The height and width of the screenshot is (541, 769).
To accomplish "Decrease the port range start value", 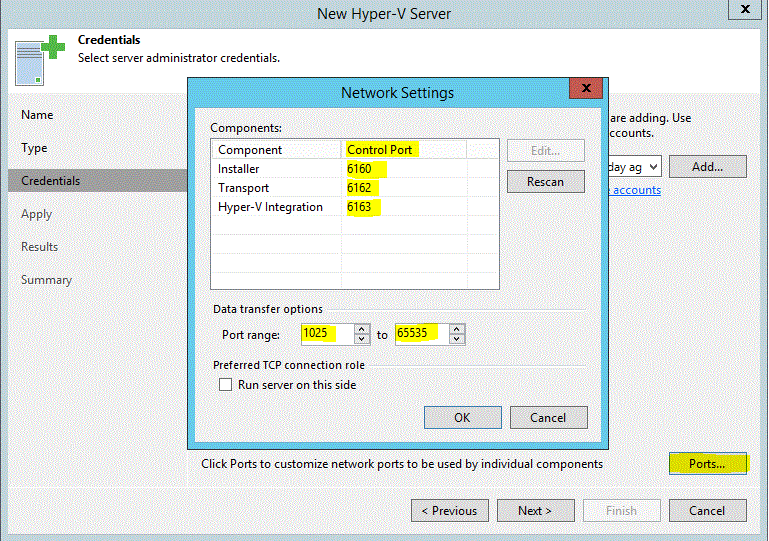I will click(x=362, y=339).
